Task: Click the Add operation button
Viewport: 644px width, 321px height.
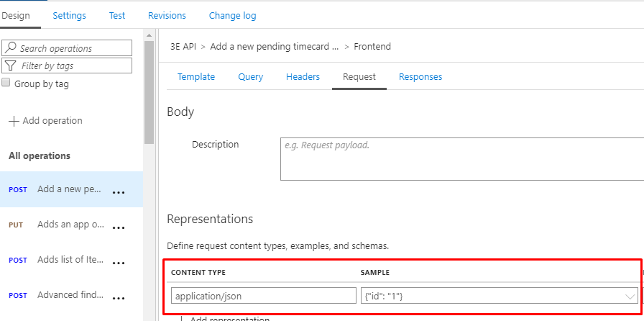Action: click(x=45, y=121)
